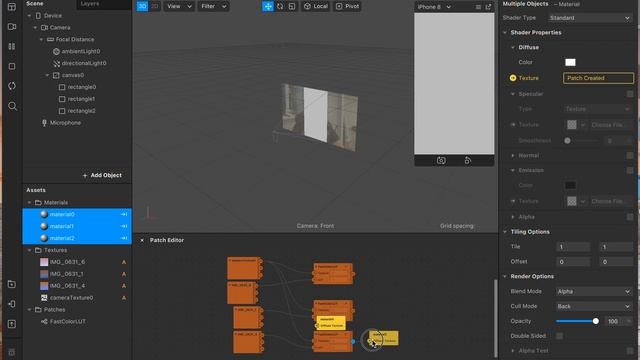Click the pause icon in left sidebar
640x360 pixels.
12,46
